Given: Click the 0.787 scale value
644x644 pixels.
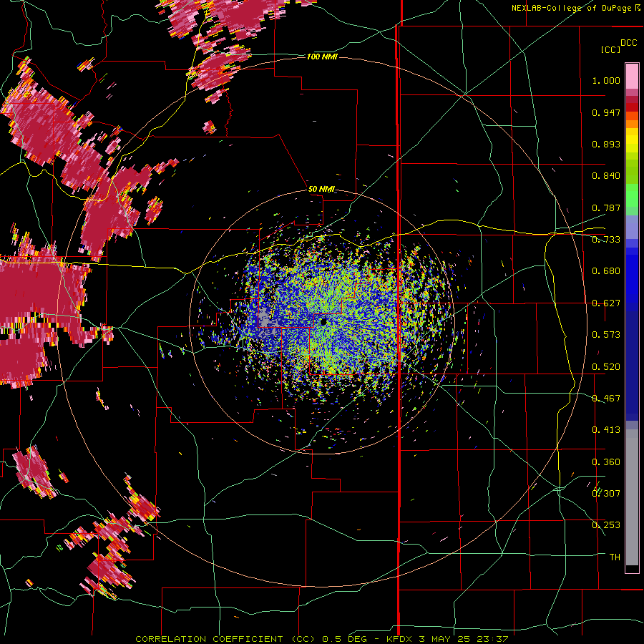Looking at the screenshot, I should 606,208.
